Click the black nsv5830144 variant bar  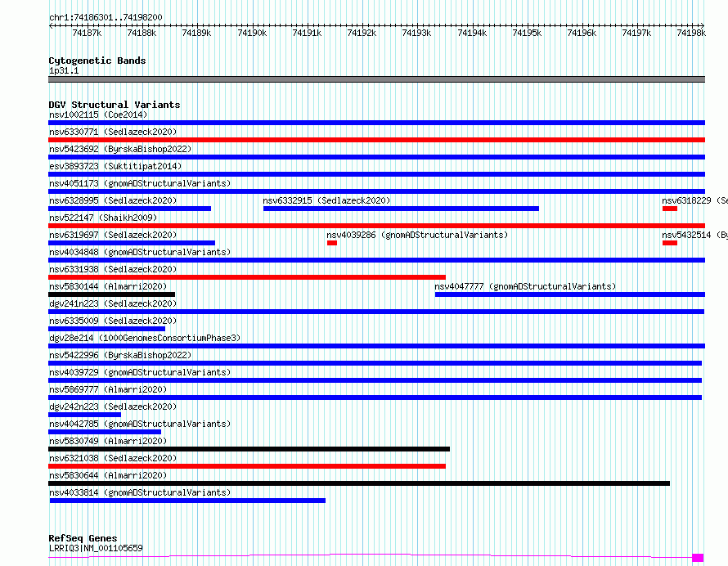tap(111, 294)
